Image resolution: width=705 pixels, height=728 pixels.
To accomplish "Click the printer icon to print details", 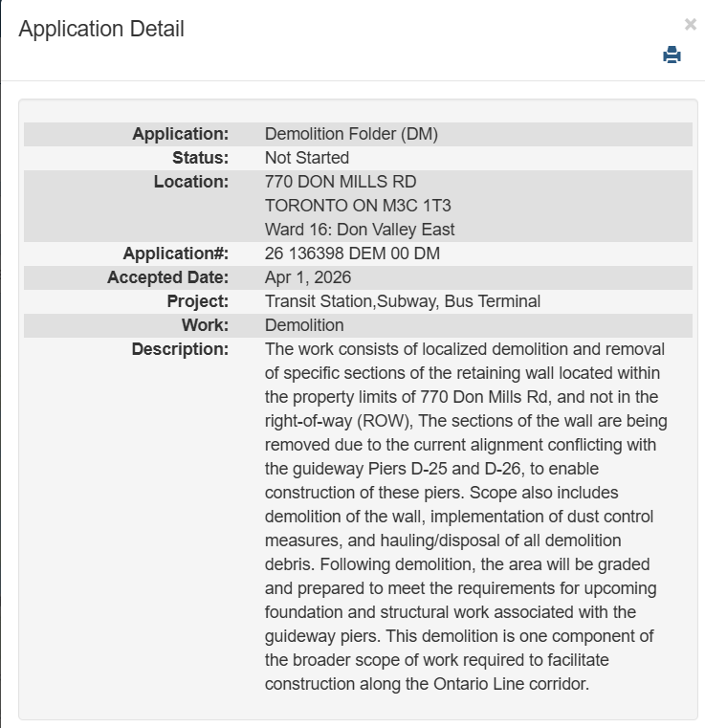I will 672,55.
